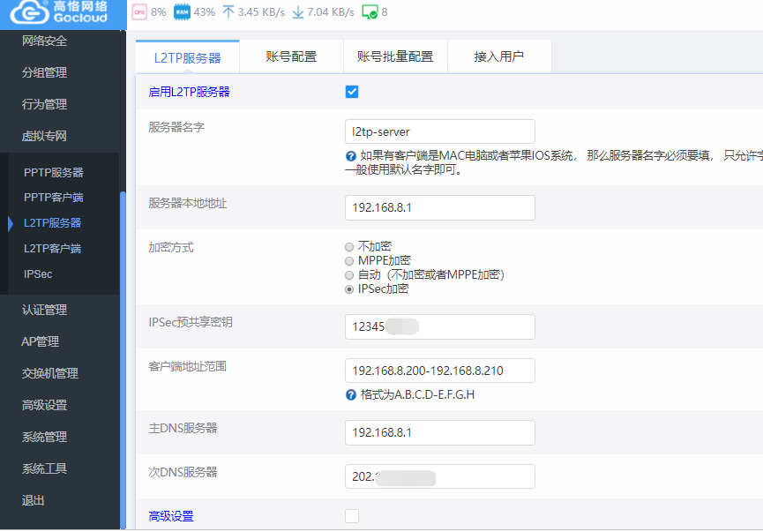763x532 pixels.
Task: Enable the 高级设置 checkbox
Action: pyautogui.click(x=352, y=516)
